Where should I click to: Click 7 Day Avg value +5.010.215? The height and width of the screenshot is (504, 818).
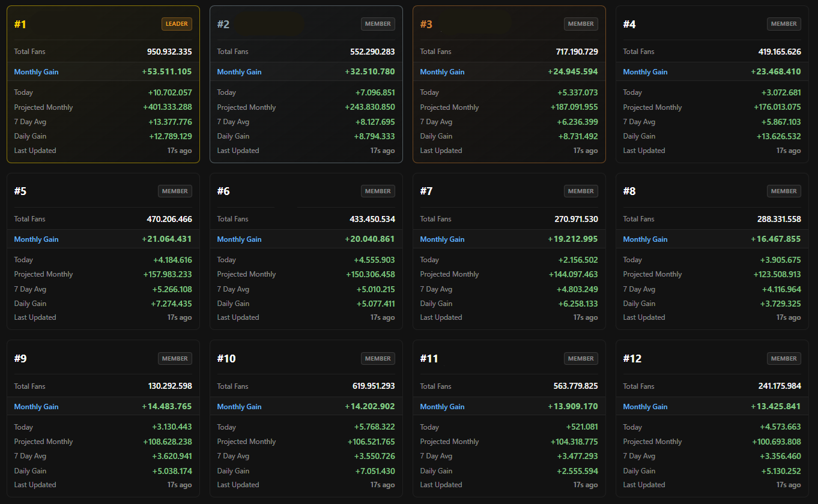(375, 289)
